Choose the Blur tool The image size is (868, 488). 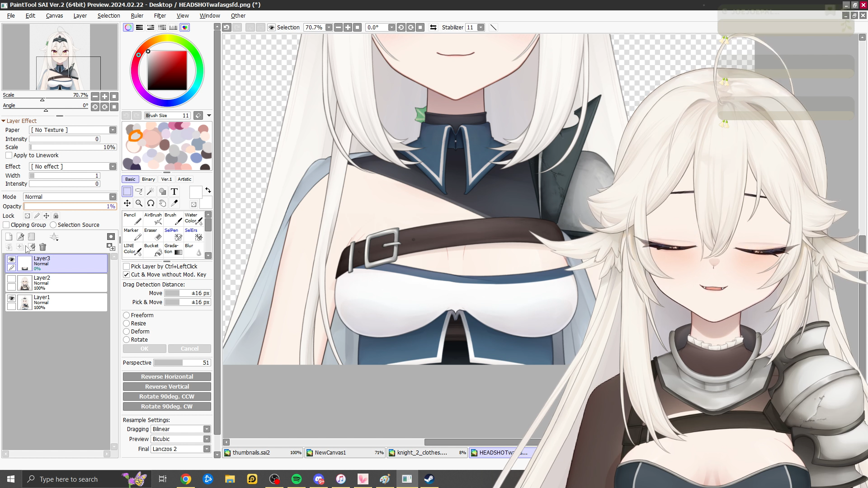pyautogui.click(x=193, y=249)
